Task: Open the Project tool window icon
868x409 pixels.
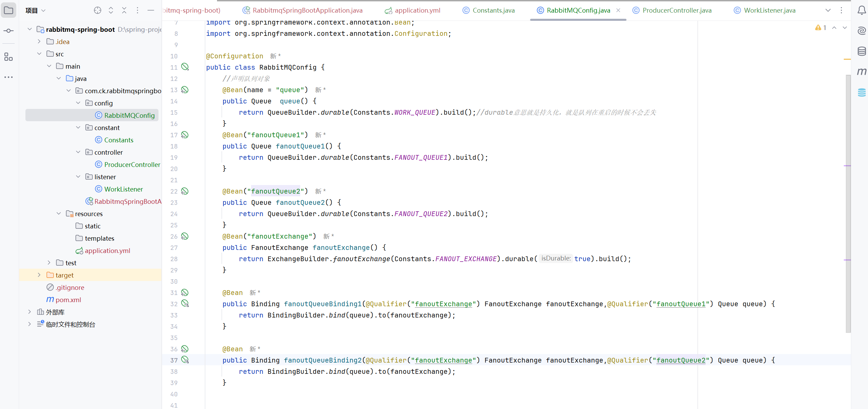Action: (x=9, y=10)
